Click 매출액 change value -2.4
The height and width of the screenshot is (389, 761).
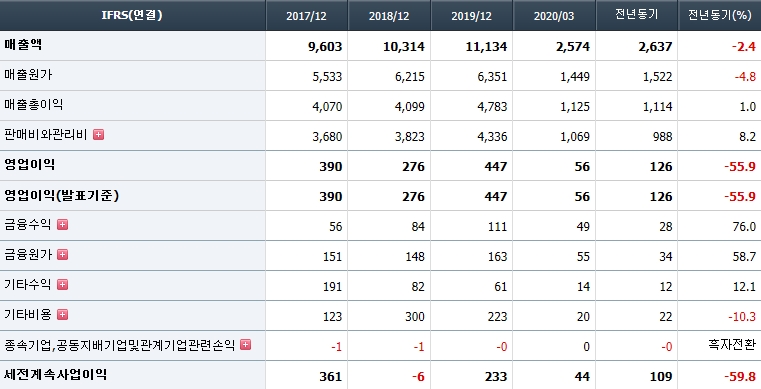[x=744, y=47]
